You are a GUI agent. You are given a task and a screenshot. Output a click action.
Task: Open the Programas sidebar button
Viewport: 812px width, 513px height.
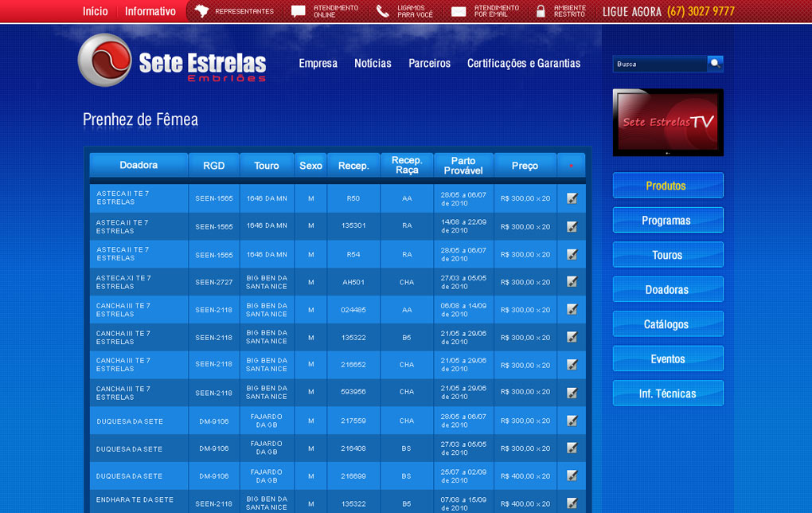(668, 220)
